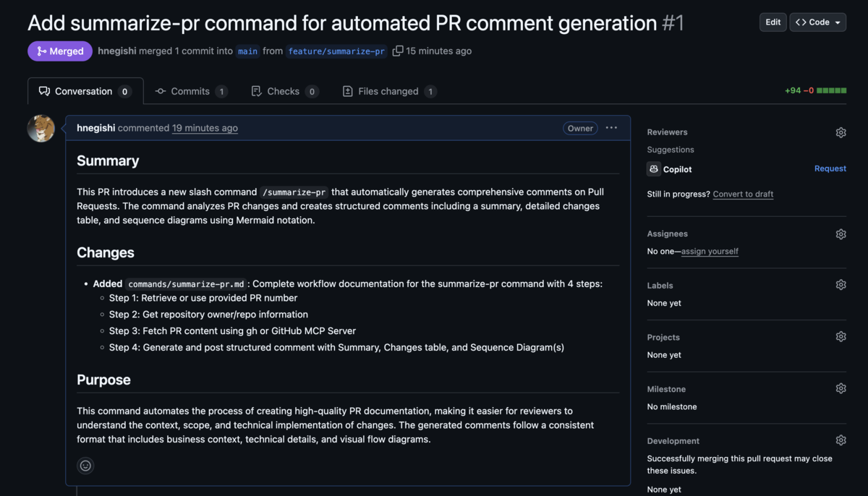The image size is (868, 496).
Task: Click 'Step 2: Get repository owner/repo information'
Action: point(208,315)
